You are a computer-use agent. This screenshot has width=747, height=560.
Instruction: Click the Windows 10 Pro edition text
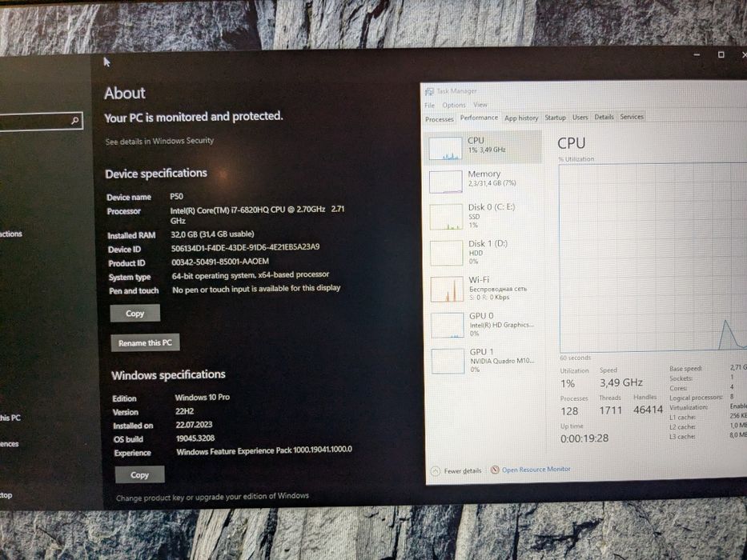[202, 397]
